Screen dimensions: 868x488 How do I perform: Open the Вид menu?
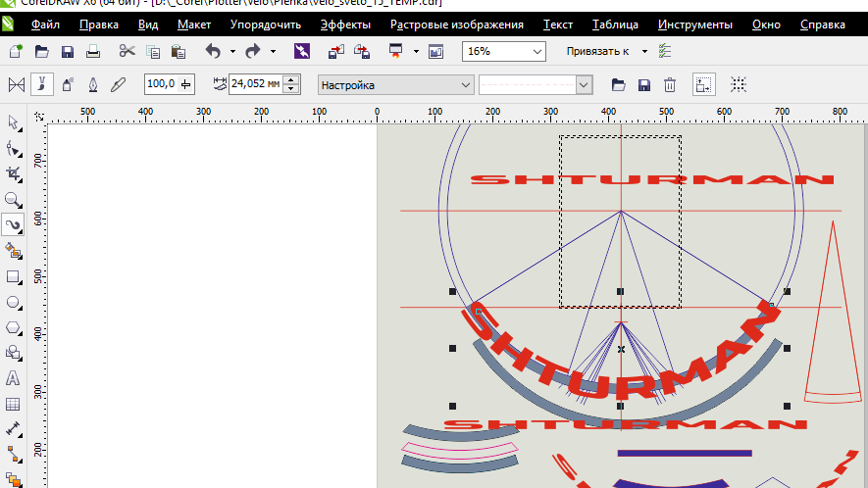tap(148, 24)
